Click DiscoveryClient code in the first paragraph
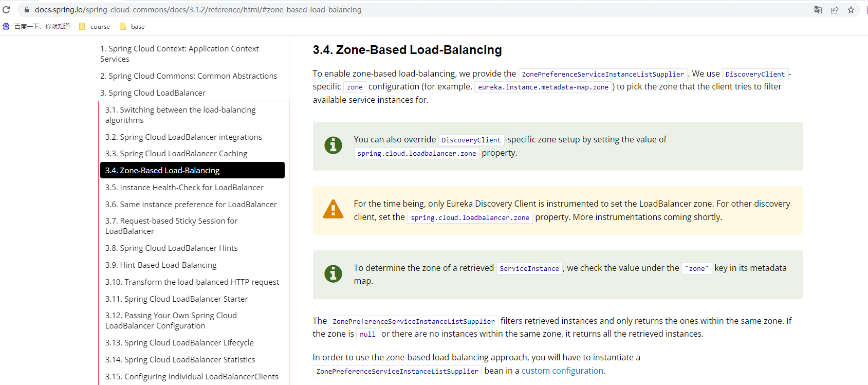This screenshot has width=868, height=385. coord(755,74)
